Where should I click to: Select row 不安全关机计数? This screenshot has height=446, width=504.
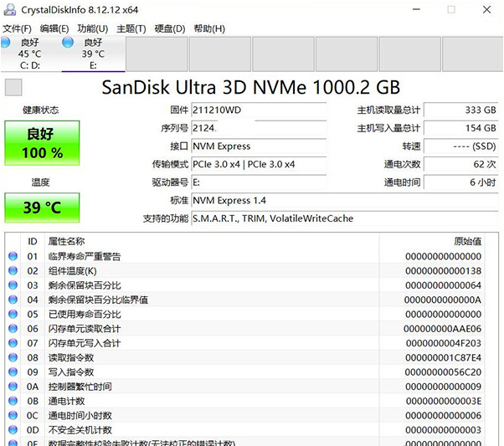tap(245, 429)
